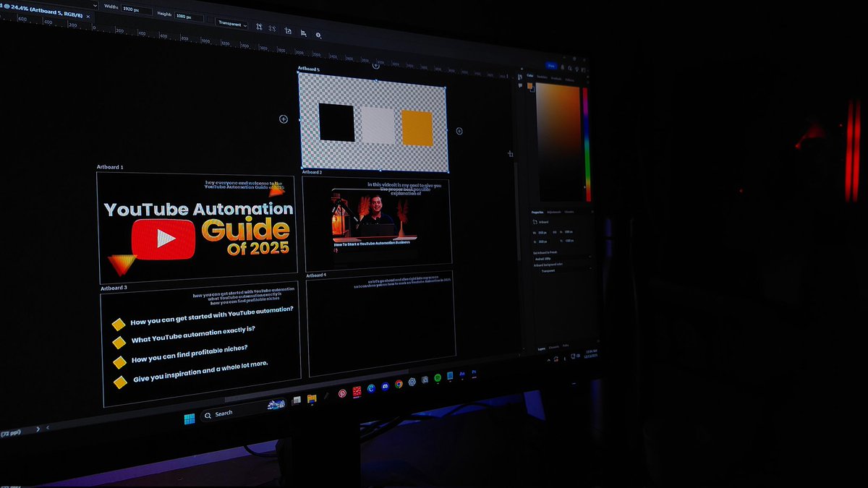Switch to the Layers panel tab

[x=540, y=348]
